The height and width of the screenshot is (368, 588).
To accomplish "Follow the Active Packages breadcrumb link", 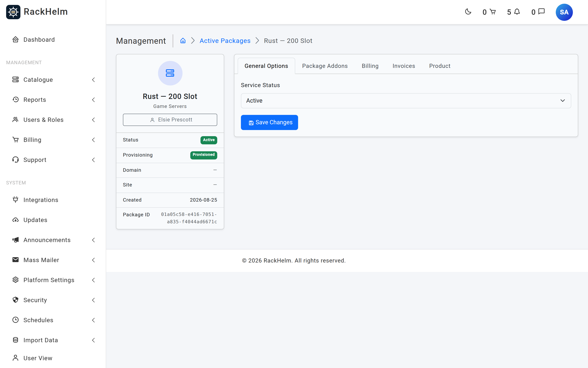I will 225,41.
